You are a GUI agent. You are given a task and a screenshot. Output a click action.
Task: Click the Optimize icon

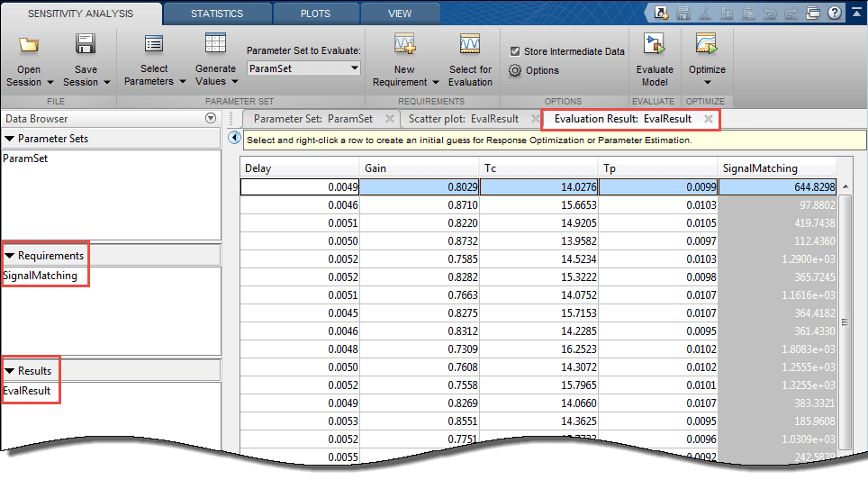[x=707, y=45]
